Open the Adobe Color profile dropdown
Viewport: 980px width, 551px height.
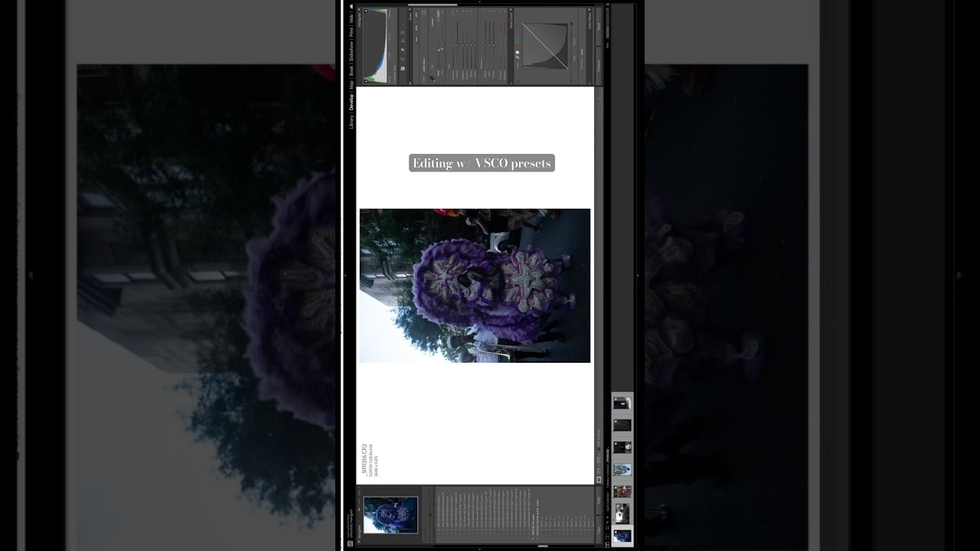coord(424,66)
